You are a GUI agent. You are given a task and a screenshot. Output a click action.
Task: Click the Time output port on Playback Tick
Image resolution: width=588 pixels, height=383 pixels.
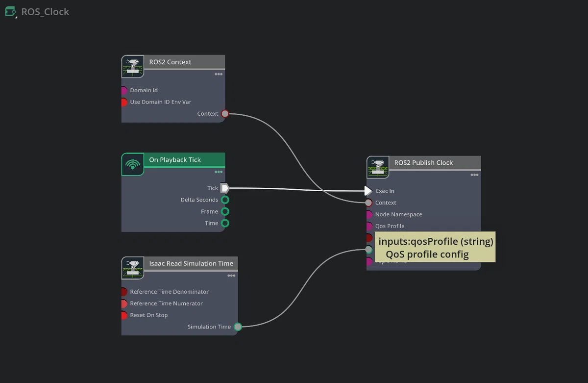pyautogui.click(x=225, y=223)
